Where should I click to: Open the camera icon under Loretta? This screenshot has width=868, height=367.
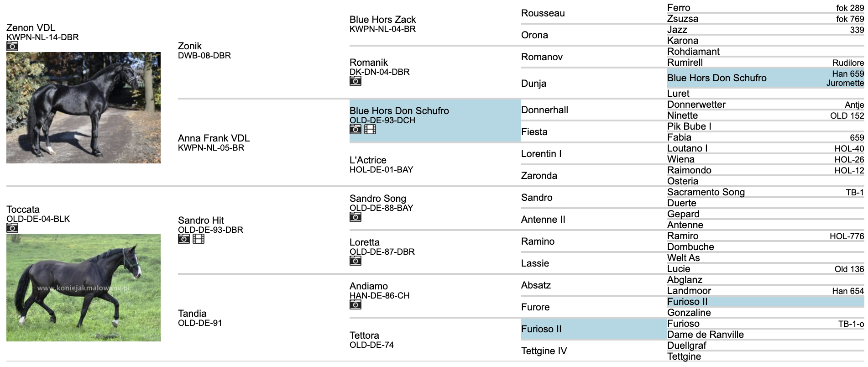(356, 261)
